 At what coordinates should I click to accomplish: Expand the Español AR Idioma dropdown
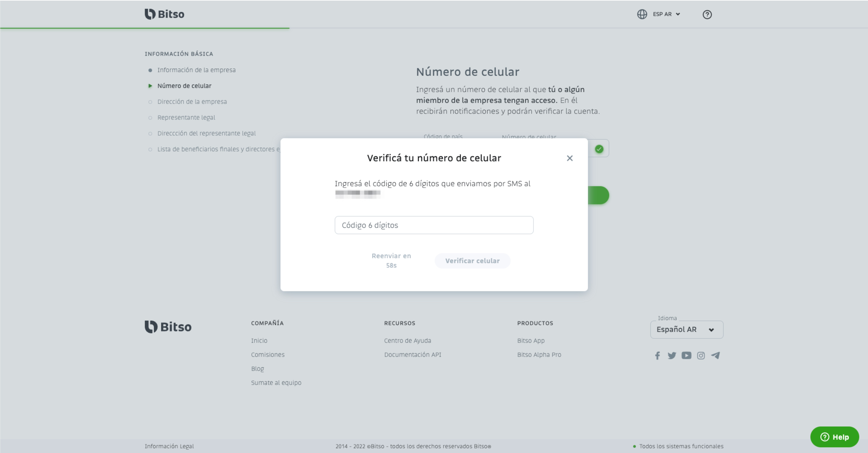click(686, 330)
